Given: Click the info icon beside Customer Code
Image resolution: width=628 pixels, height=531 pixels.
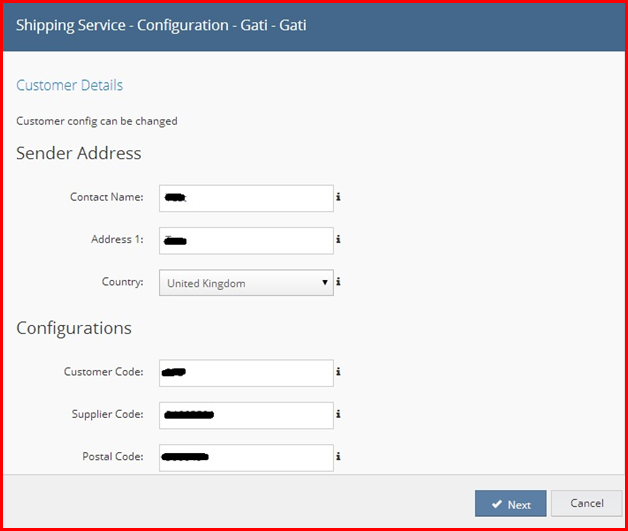Looking at the screenshot, I should (338, 372).
